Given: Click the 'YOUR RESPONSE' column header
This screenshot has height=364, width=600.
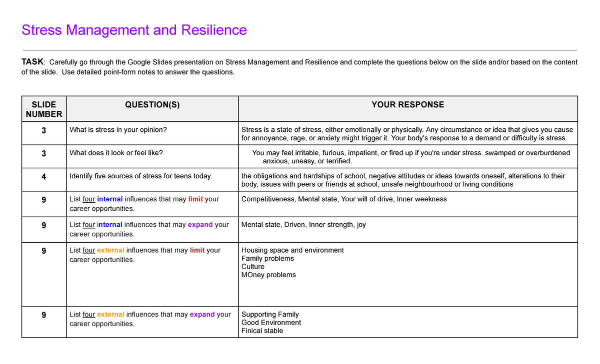Looking at the screenshot, I should 407,105.
